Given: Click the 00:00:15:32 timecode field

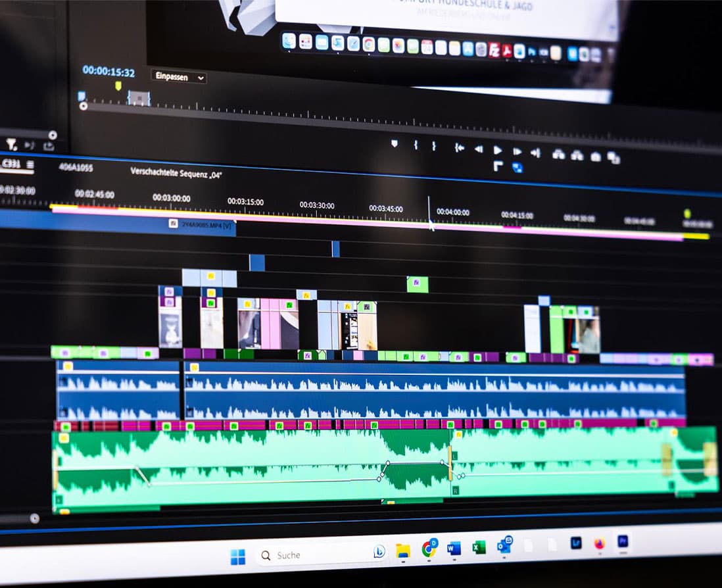Looking at the screenshot, I should [x=108, y=72].
